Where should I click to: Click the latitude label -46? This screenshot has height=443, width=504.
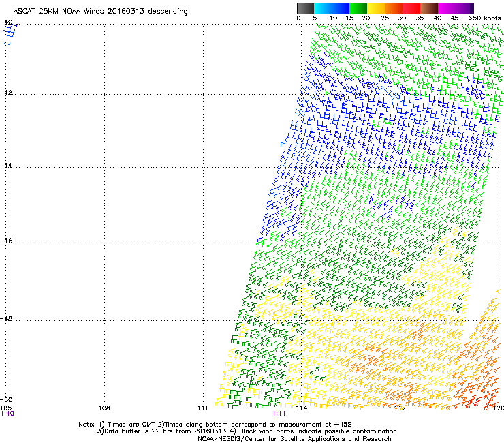coord(6,241)
